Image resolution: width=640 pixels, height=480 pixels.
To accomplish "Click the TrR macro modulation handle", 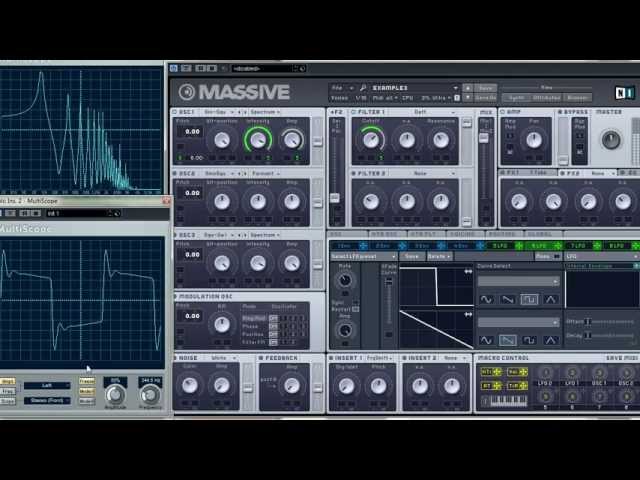I will pyautogui.click(x=523, y=385).
